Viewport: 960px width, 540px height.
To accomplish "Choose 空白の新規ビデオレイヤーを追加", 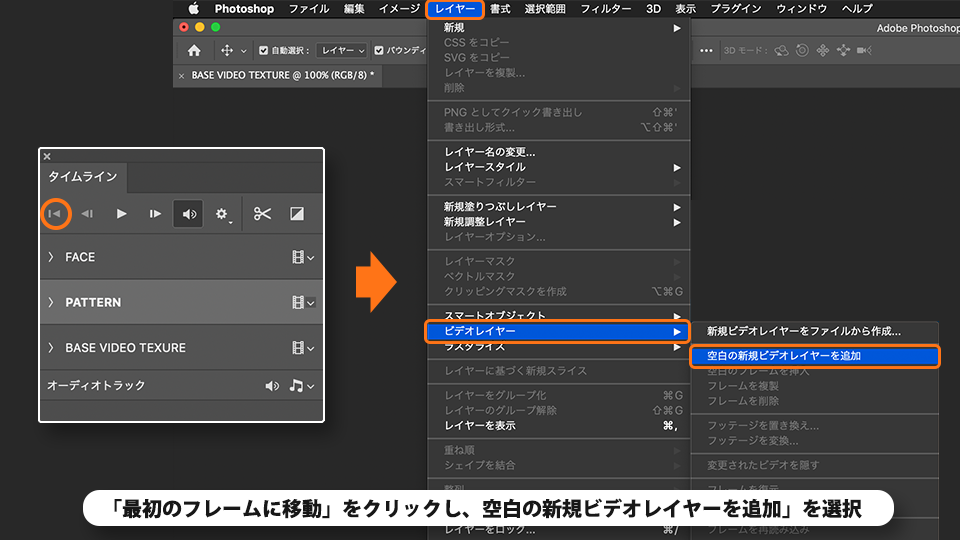I will click(815, 356).
